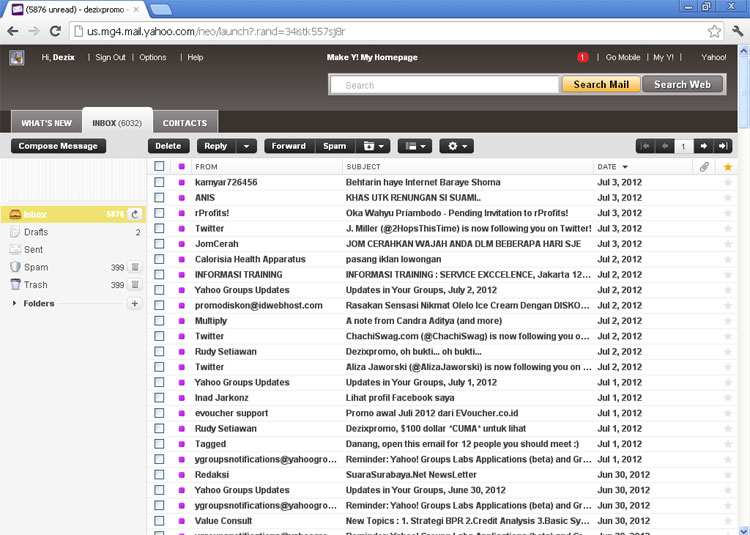
Task: Click the Sign Out link
Action: coord(110,57)
